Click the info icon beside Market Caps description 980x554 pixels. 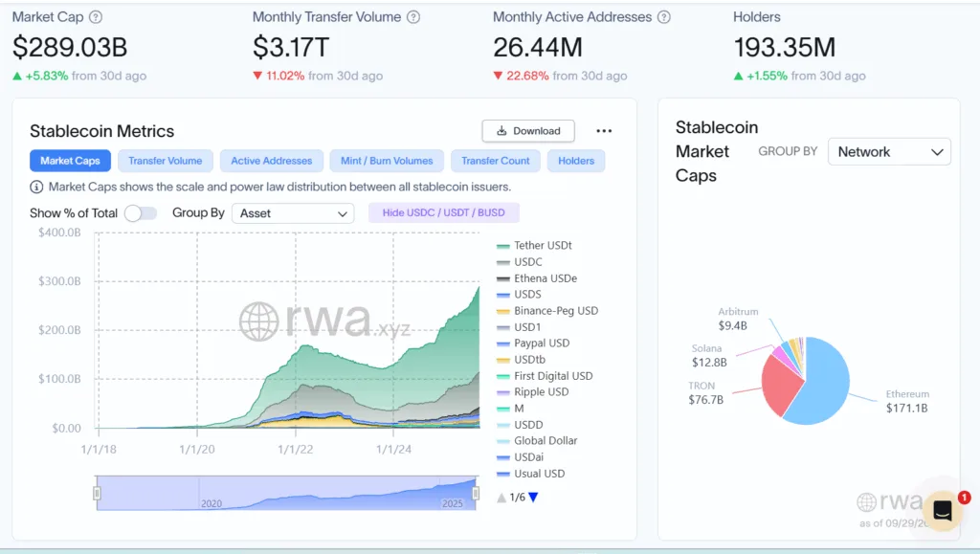click(36, 187)
